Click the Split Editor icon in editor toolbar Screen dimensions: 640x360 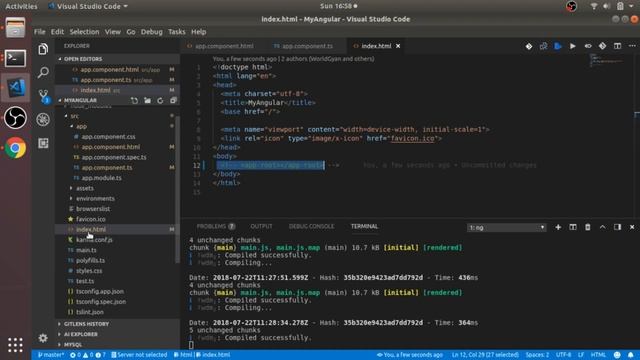click(x=617, y=46)
